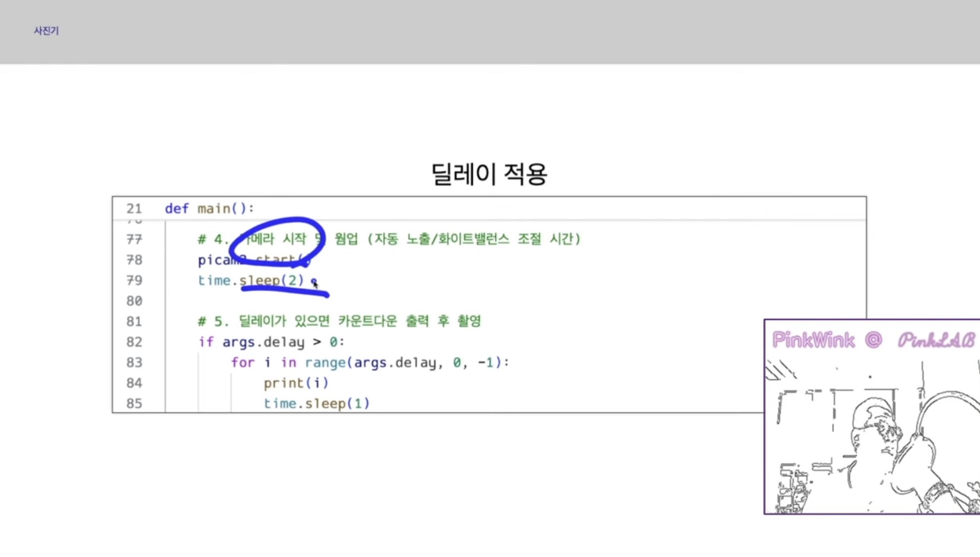Click line number 85 in gutter

coord(134,404)
